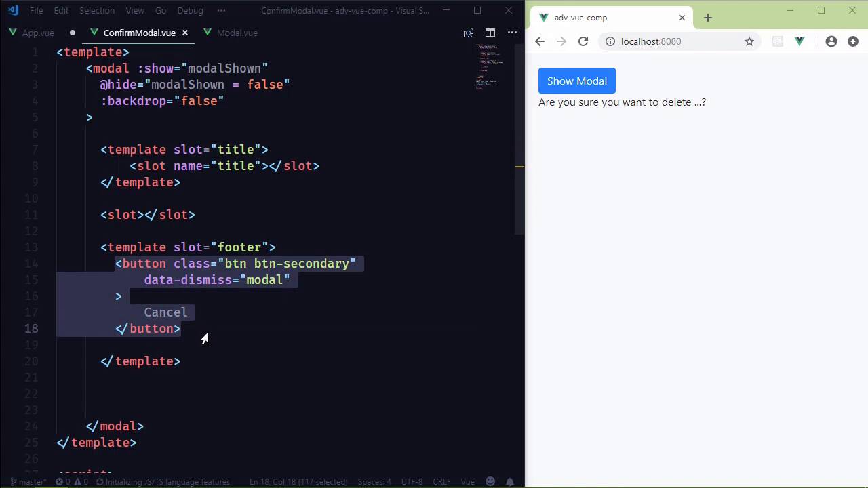The width and height of the screenshot is (868, 488).
Task: Open the Edit menu
Action: [x=61, y=10]
